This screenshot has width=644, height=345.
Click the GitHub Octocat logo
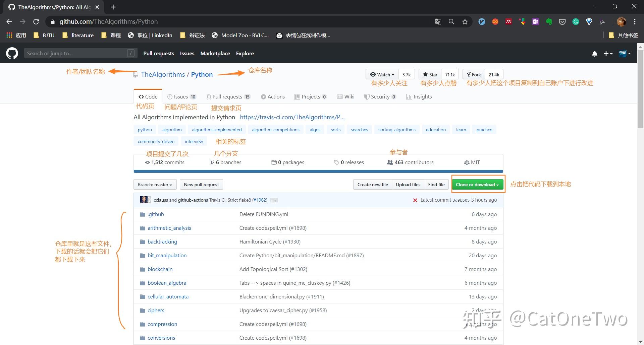(x=11, y=53)
